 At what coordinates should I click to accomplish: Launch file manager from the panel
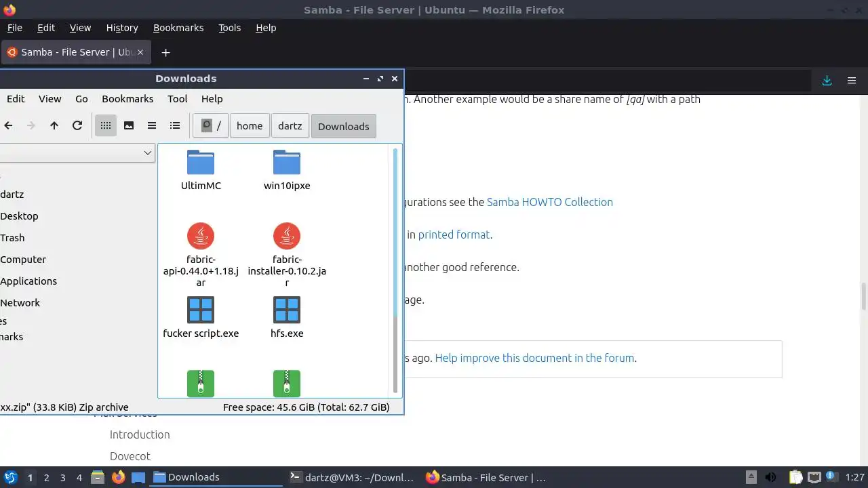(x=98, y=477)
